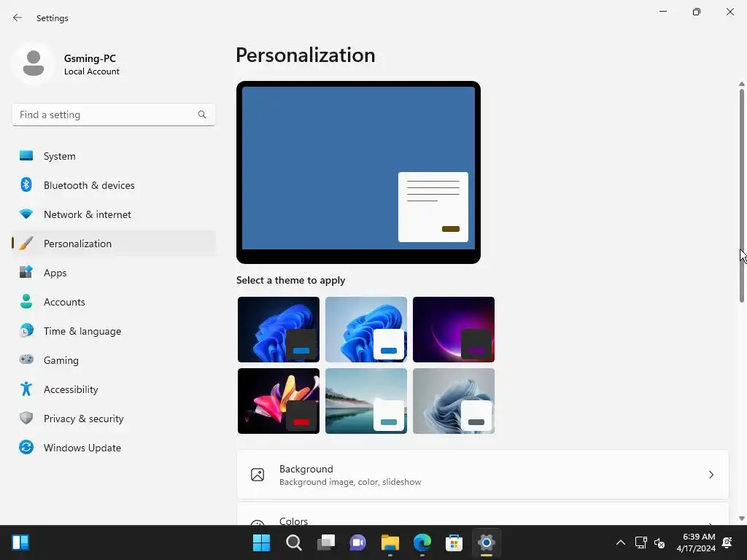Open Task View on taskbar

click(326, 542)
